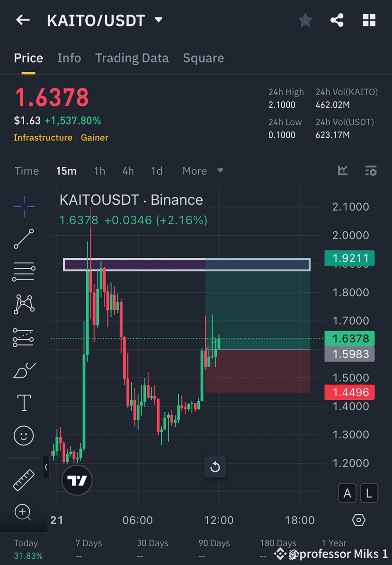
Task: Select the Text annotation tool
Action: [24, 402]
